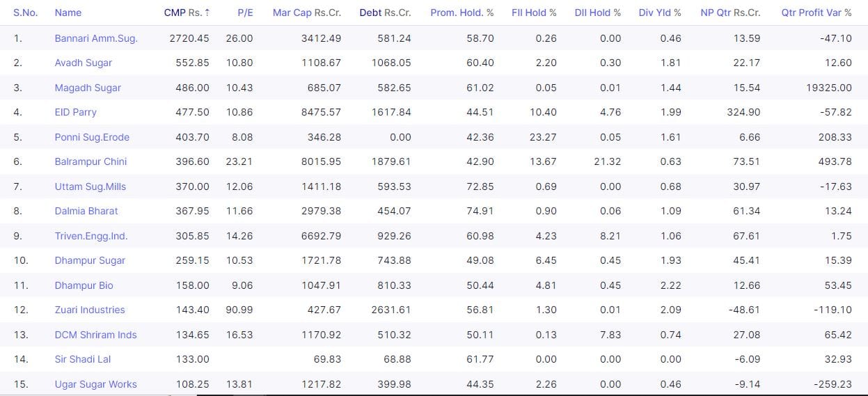This screenshot has width=868, height=396.
Task: Sort by Qtr Profit Var % header
Action: pyautogui.click(x=816, y=13)
